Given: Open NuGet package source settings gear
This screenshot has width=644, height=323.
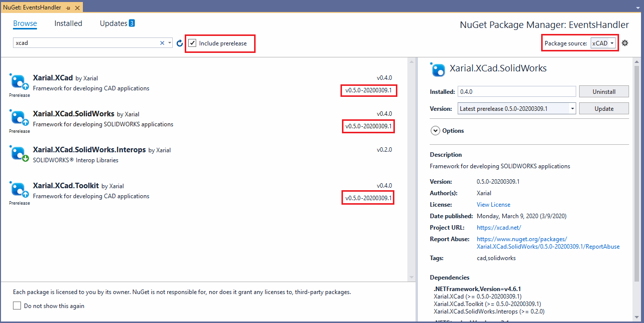Looking at the screenshot, I should point(625,43).
